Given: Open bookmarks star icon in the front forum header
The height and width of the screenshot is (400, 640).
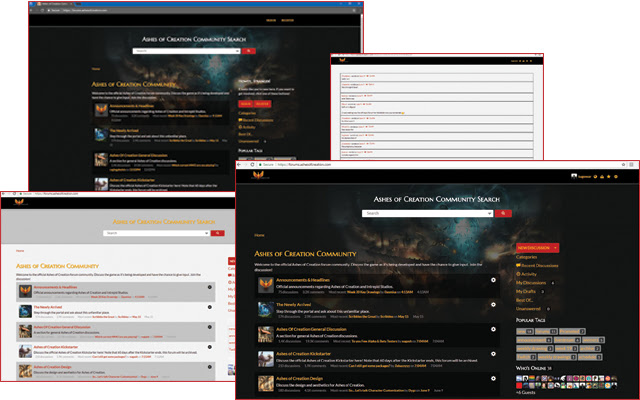Looking at the screenshot, I should 609,177.
